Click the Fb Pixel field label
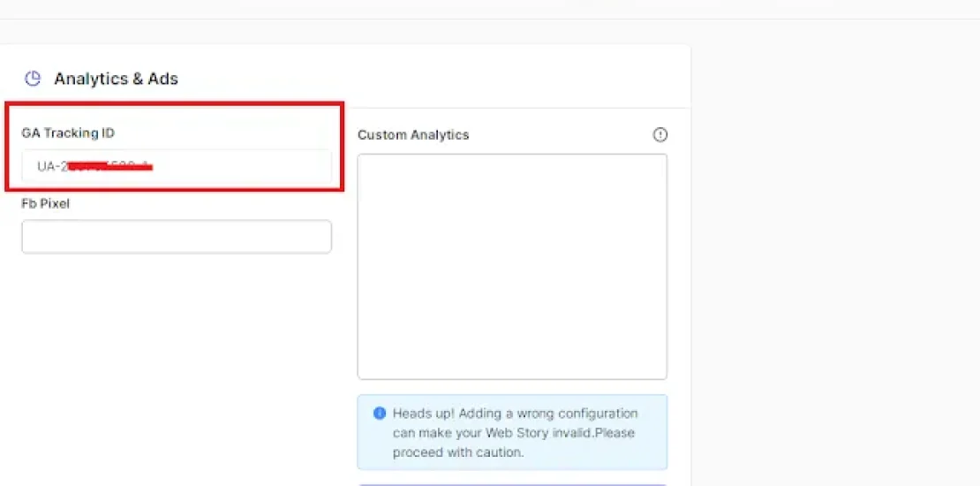Screen dimensions: 980x486 tap(45, 203)
